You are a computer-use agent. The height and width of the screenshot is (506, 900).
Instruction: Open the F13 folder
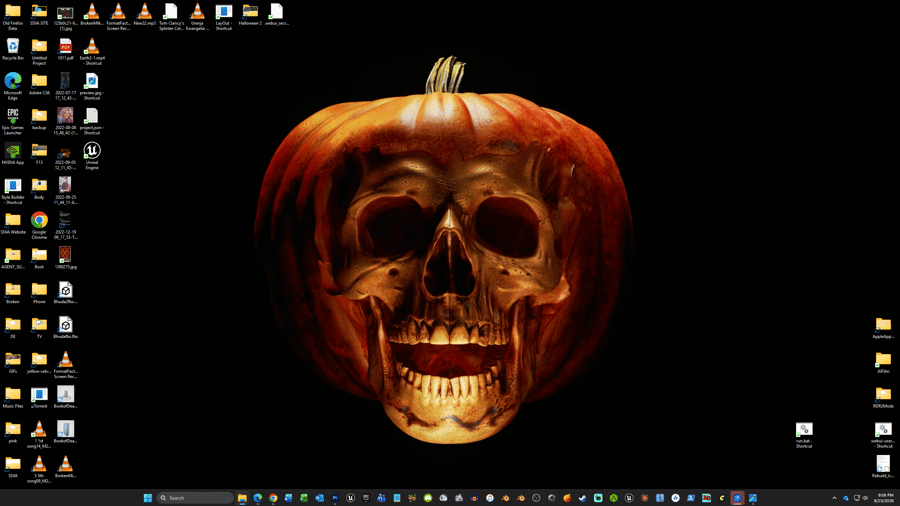click(x=39, y=154)
